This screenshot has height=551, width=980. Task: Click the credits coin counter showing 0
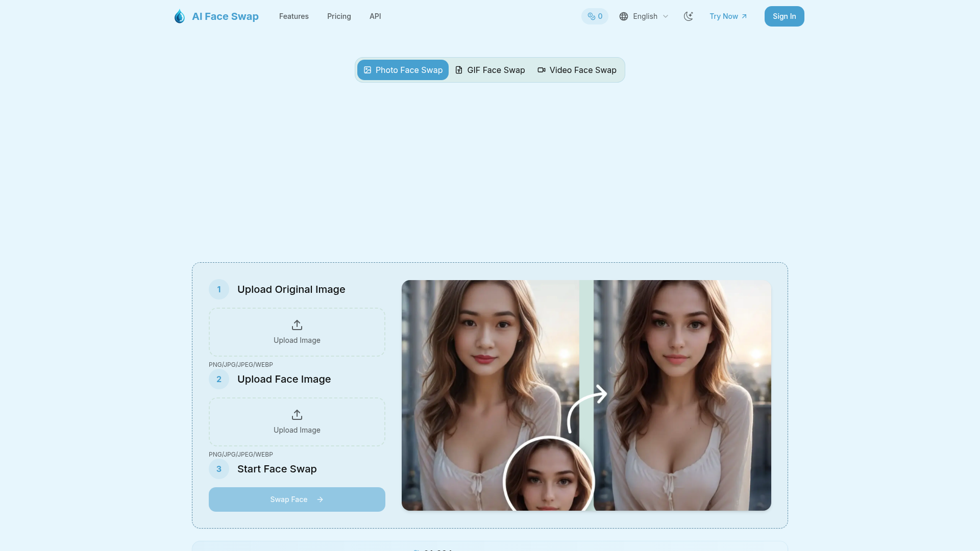[x=595, y=16]
